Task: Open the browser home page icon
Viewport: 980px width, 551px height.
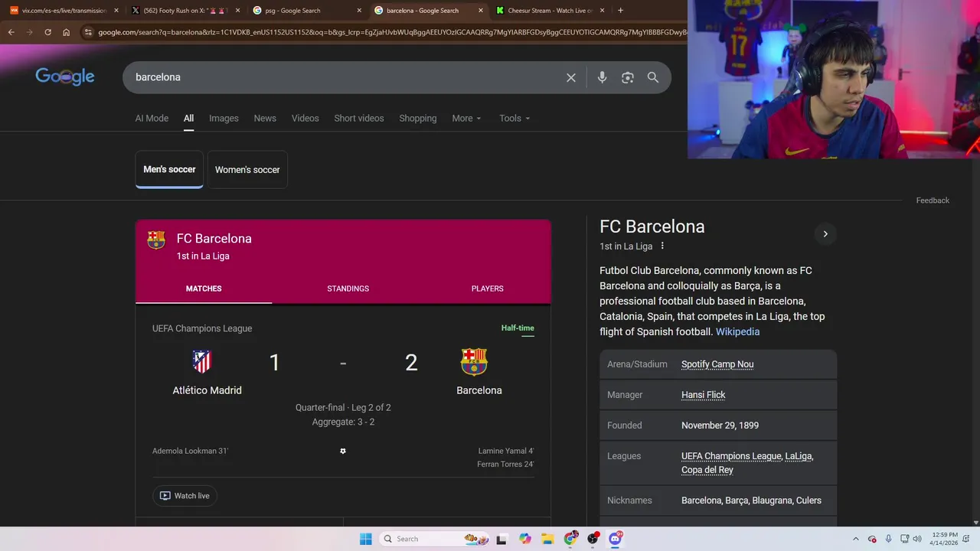Action: tap(67, 32)
